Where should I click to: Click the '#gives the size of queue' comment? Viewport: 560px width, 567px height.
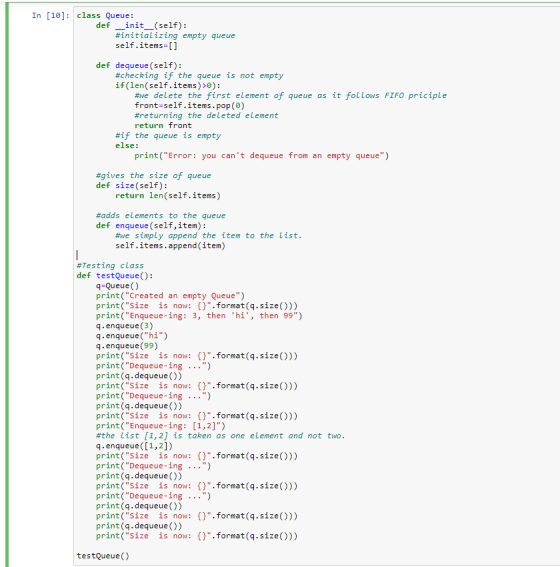(153, 175)
